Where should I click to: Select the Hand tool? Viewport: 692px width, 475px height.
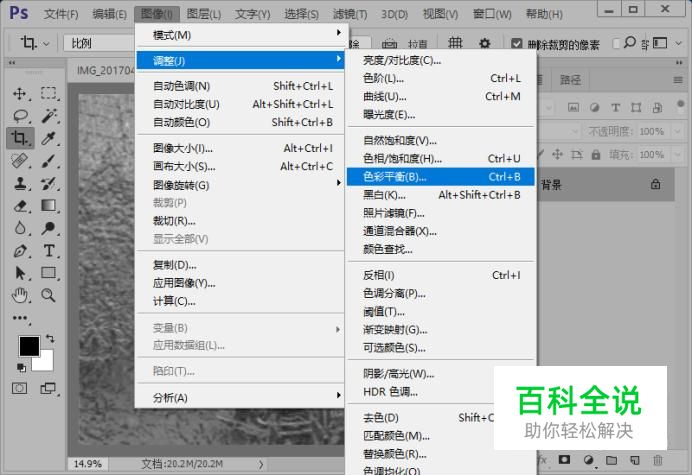click(20, 295)
